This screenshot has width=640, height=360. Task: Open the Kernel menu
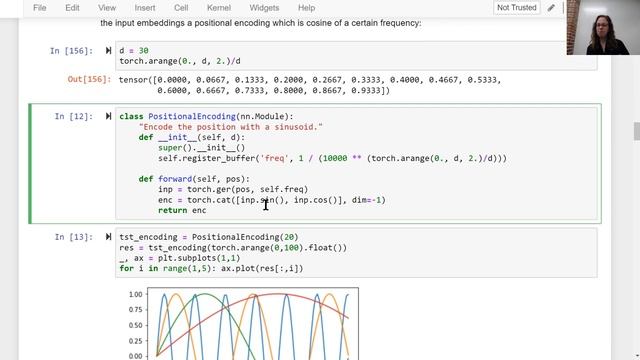[219, 8]
